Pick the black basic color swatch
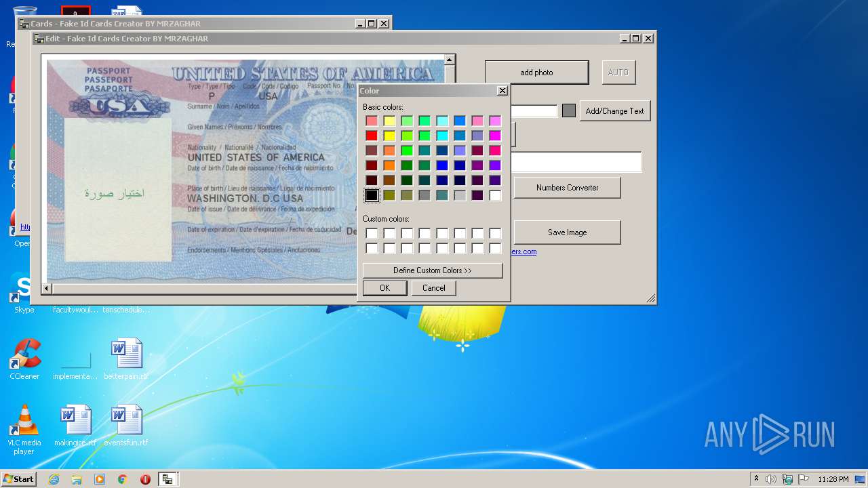The width and height of the screenshot is (868, 488). point(372,195)
